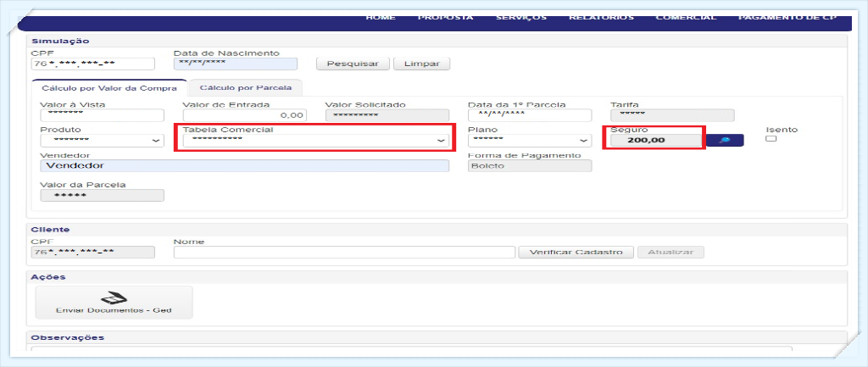Click the Vendedor input field

(245, 165)
